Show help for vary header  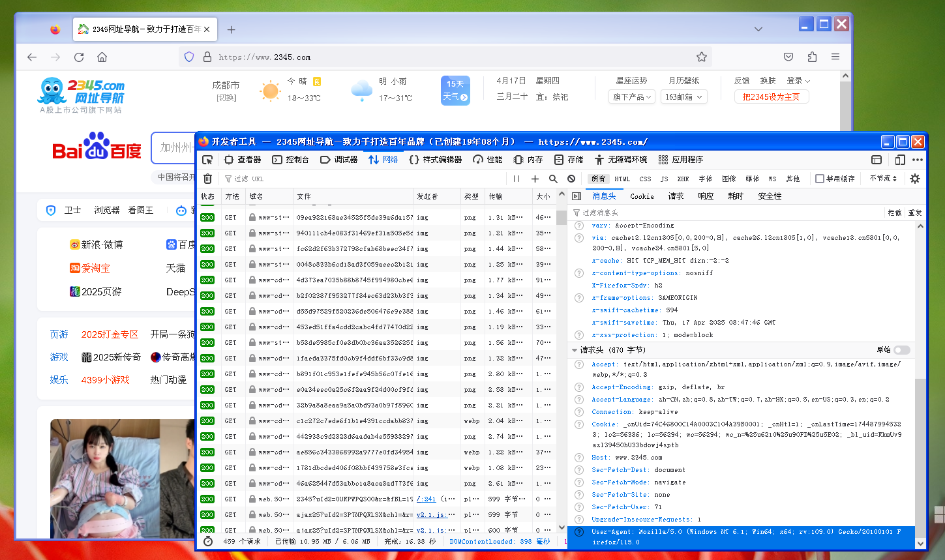coord(578,226)
